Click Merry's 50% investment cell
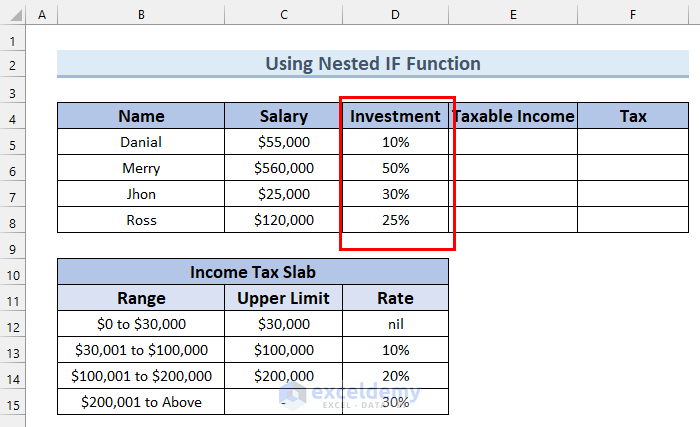The height and width of the screenshot is (427, 700). pyautogui.click(x=395, y=168)
